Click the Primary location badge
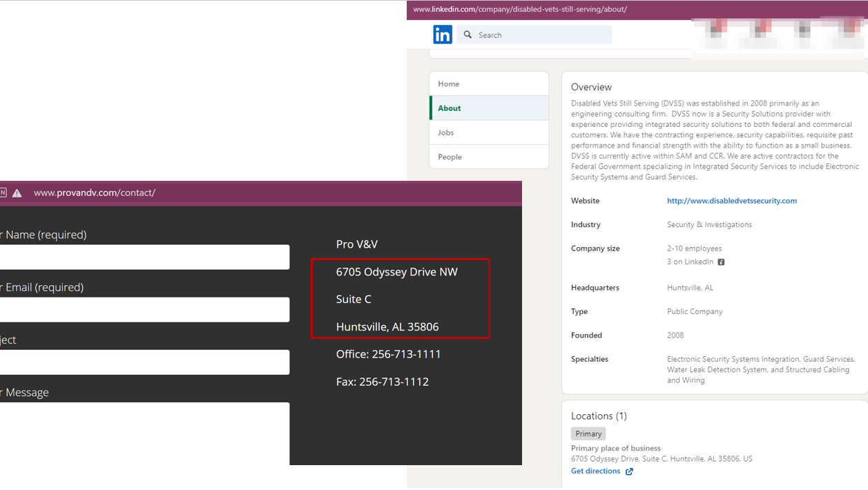Image resolution: width=868 pixels, height=490 pixels. point(588,434)
